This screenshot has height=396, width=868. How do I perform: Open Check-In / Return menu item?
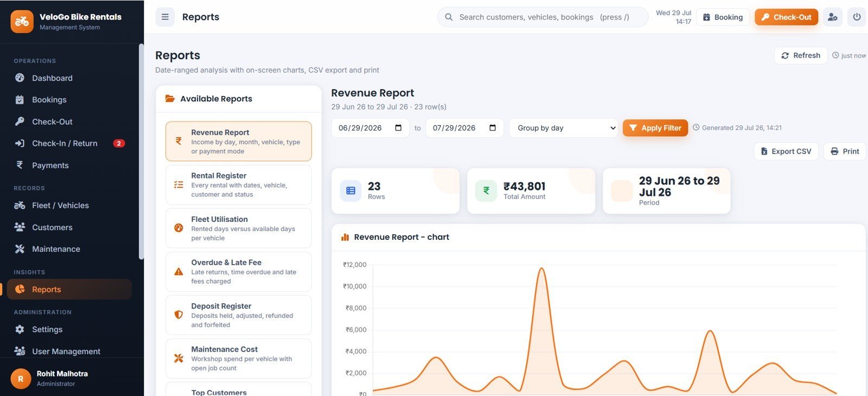coord(69,143)
